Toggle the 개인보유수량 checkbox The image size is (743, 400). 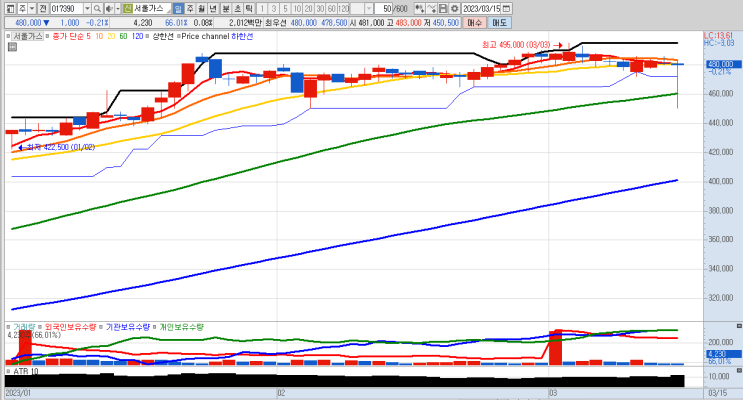click(x=154, y=327)
